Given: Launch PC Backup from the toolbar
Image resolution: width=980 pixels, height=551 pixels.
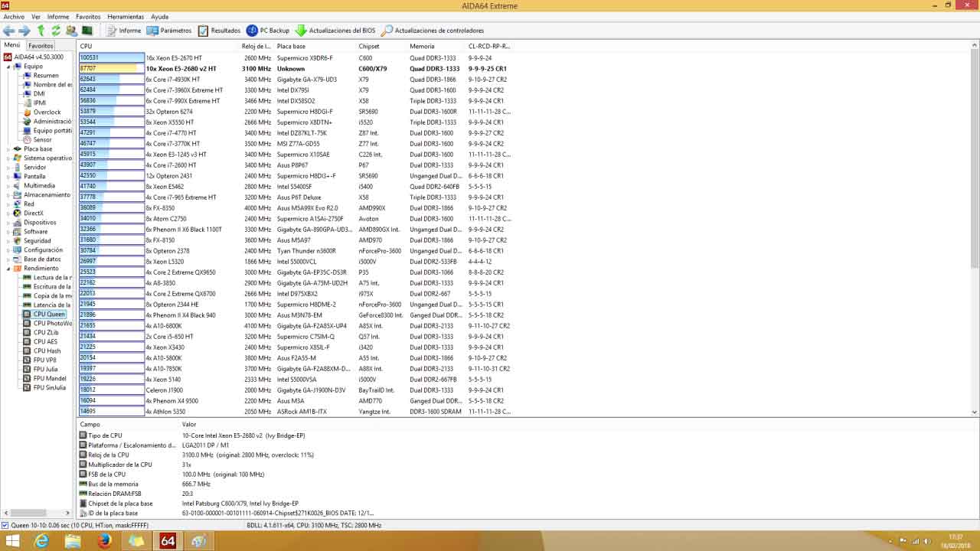Looking at the screenshot, I should 268,31.
